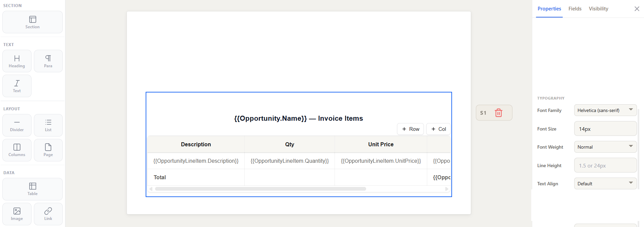Delete section S1 with trash icon
Screen dimensions: 644x227
tap(499, 113)
